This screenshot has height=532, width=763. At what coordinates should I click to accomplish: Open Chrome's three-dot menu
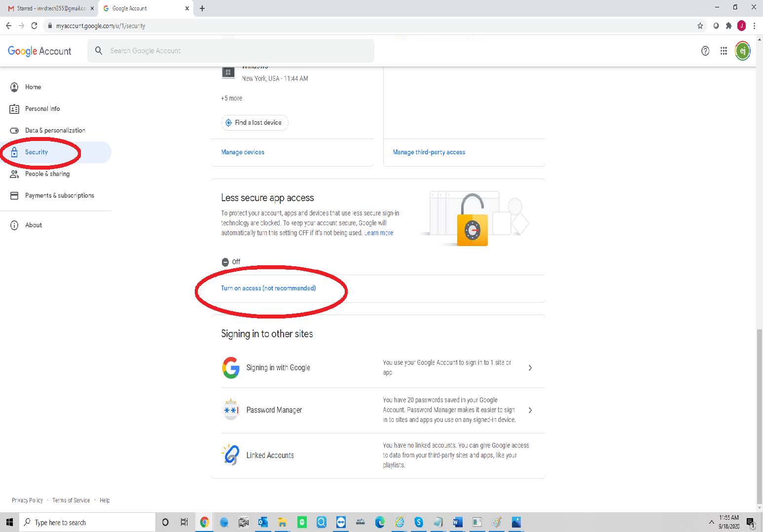click(754, 26)
